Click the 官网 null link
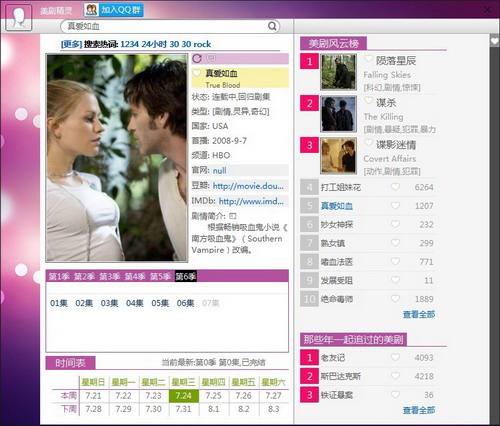Image resolution: width=500 pixels, height=426 pixels. pos(219,171)
